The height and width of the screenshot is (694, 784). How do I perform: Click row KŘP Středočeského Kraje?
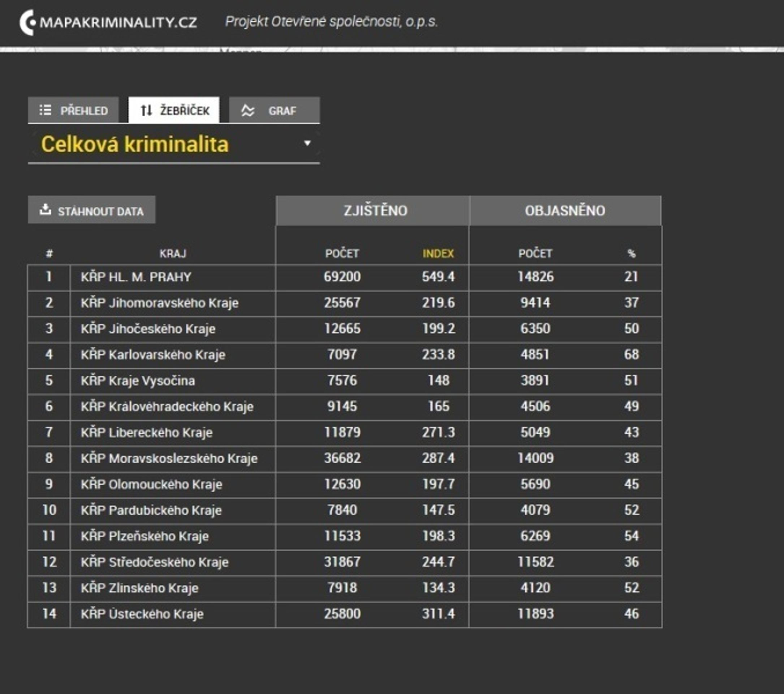tap(344, 562)
